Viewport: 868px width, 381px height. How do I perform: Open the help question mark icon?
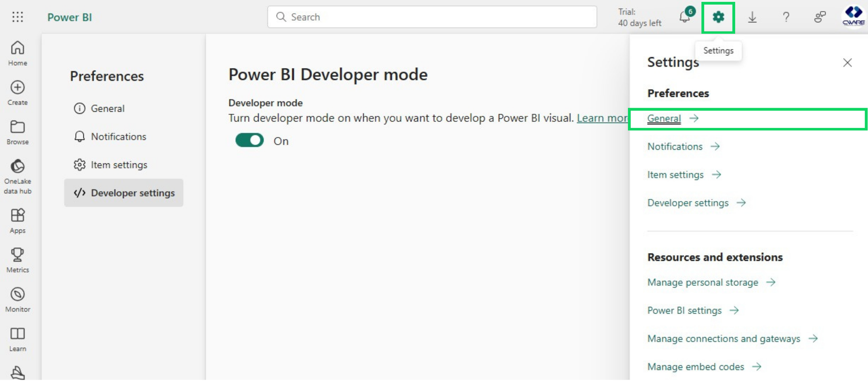786,17
